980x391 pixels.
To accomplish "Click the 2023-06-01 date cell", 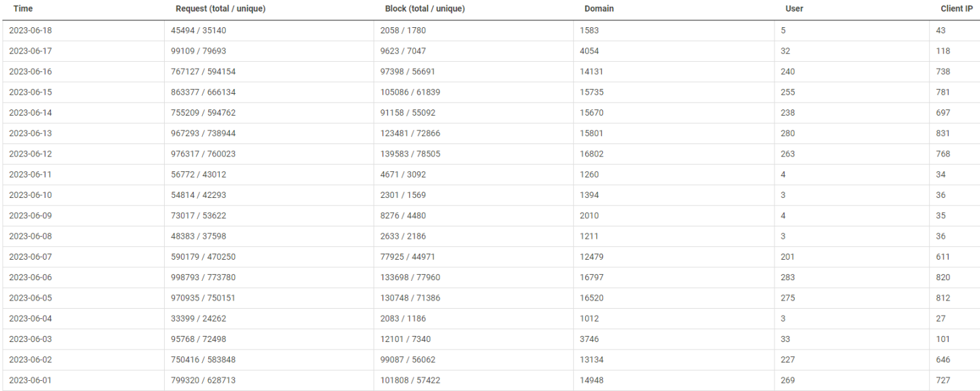I will click(30, 380).
